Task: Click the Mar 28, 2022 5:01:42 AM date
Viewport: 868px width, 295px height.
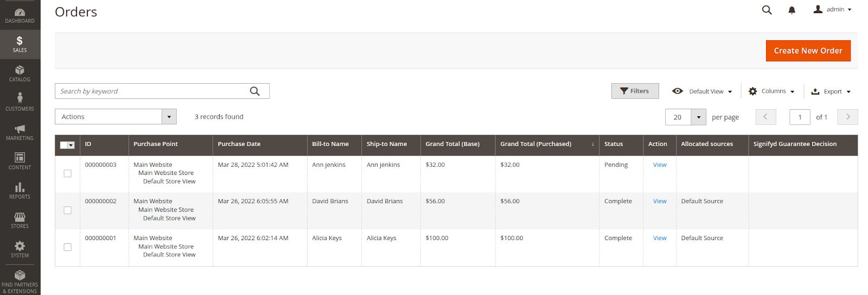Action: click(253, 165)
